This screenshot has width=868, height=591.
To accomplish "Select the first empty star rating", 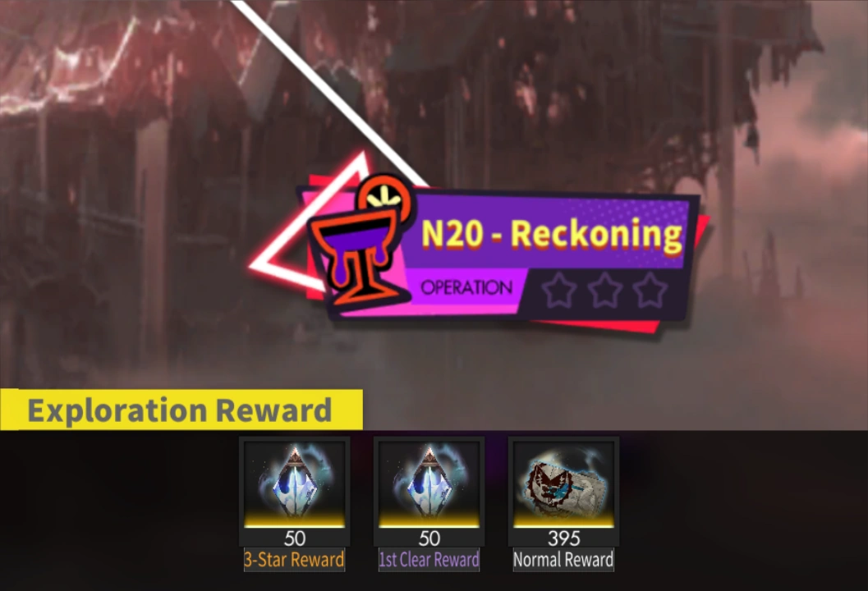I will 558,290.
